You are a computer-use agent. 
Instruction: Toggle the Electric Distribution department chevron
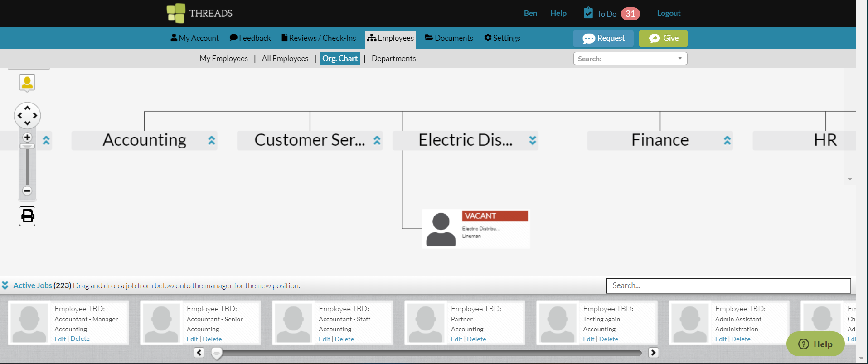(x=533, y=140)
